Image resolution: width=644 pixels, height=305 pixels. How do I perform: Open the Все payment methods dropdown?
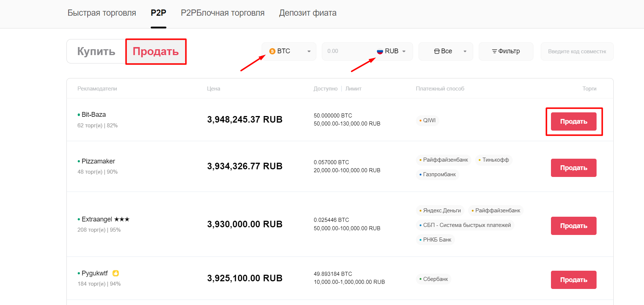[x=446, y=51]
